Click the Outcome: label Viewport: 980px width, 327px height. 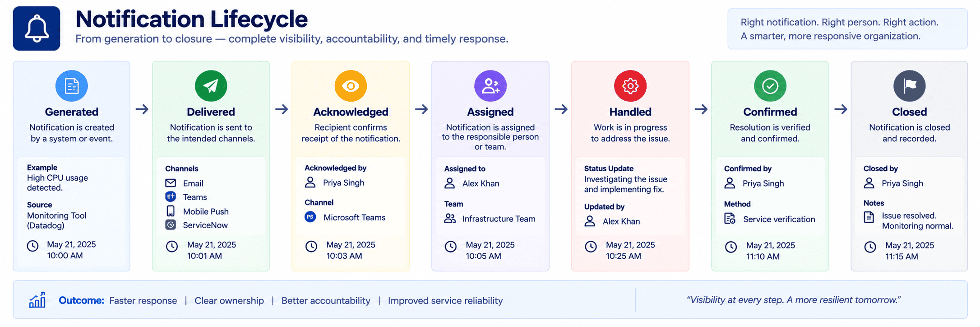click(81, 300)
